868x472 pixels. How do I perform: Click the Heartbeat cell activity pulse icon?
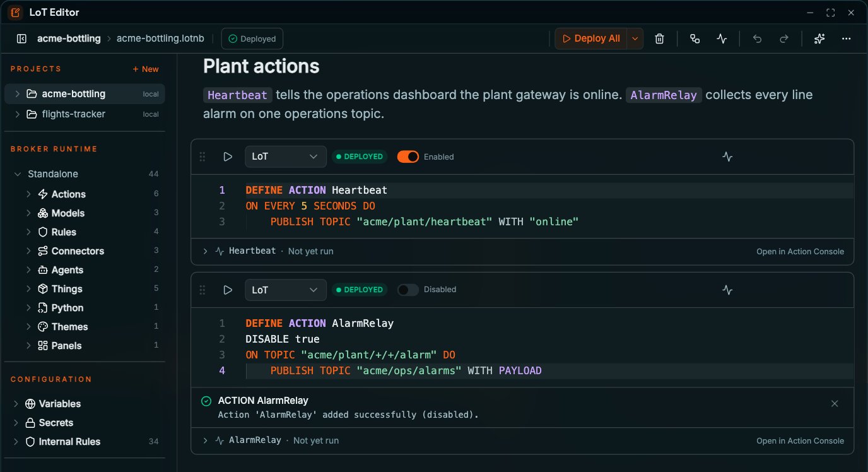(x=727, y=156)
